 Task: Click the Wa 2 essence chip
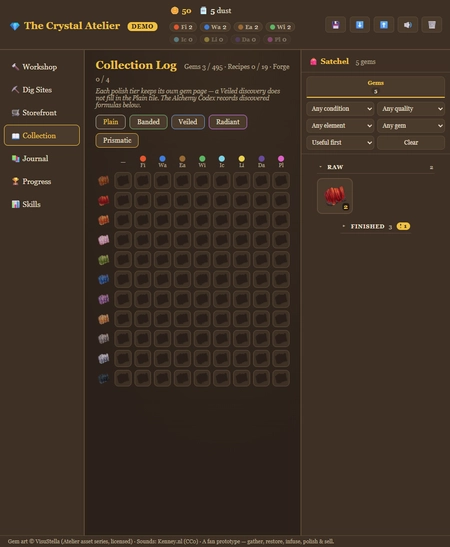tap(215, 27)
